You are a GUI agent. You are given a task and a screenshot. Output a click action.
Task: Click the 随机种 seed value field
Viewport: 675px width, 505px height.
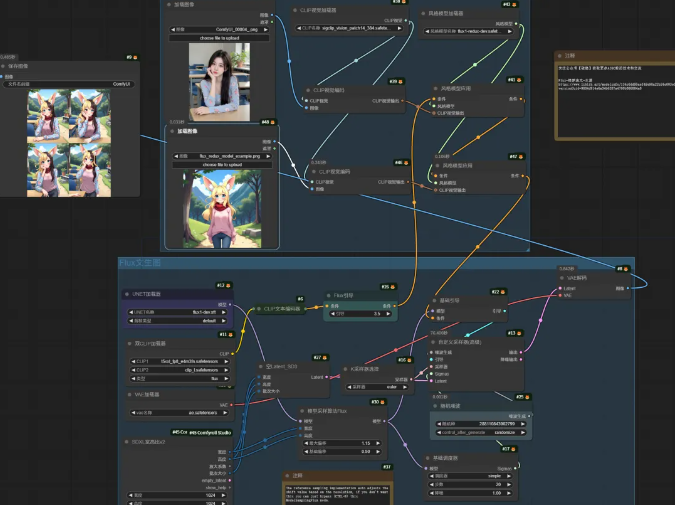point(481,424)
